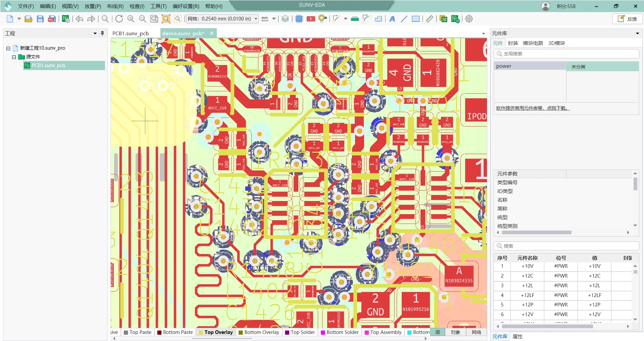Select the text placement tool A
Screen dimensions: 644x341
[x=392, y=19]
